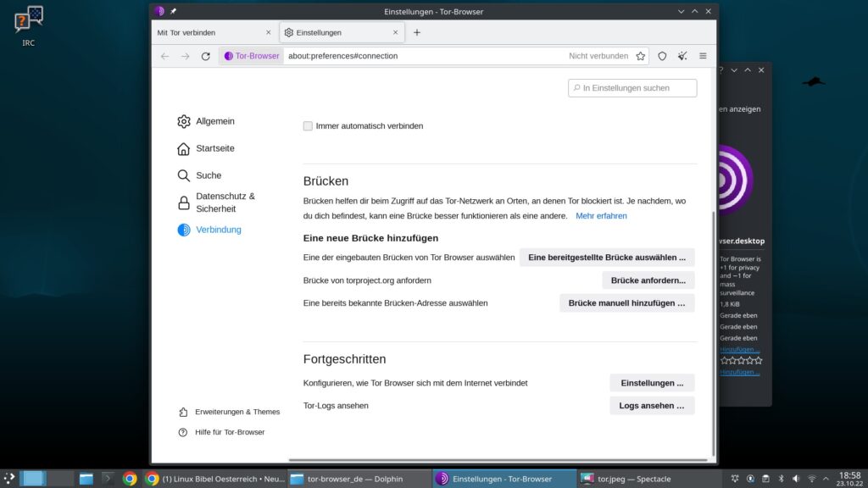Click the Einstellungen - Tor-Browser taskbar entry

tap(504, 479)
